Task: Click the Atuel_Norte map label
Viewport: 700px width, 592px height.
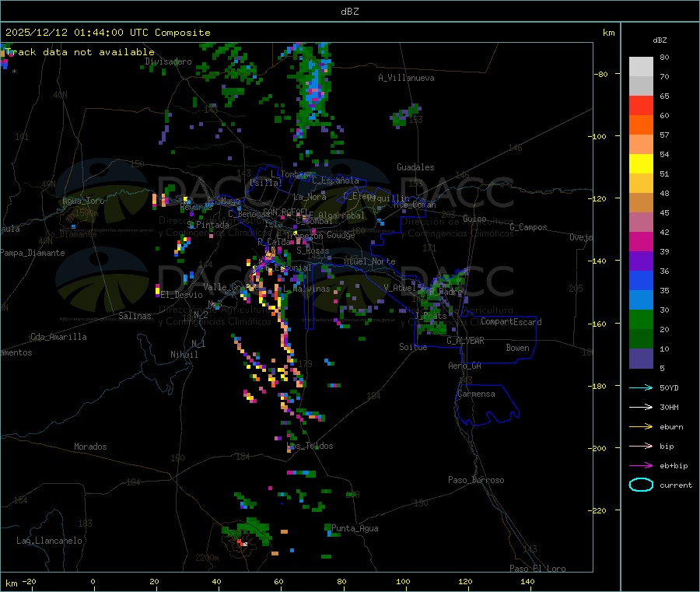Action: click(369, 261)
